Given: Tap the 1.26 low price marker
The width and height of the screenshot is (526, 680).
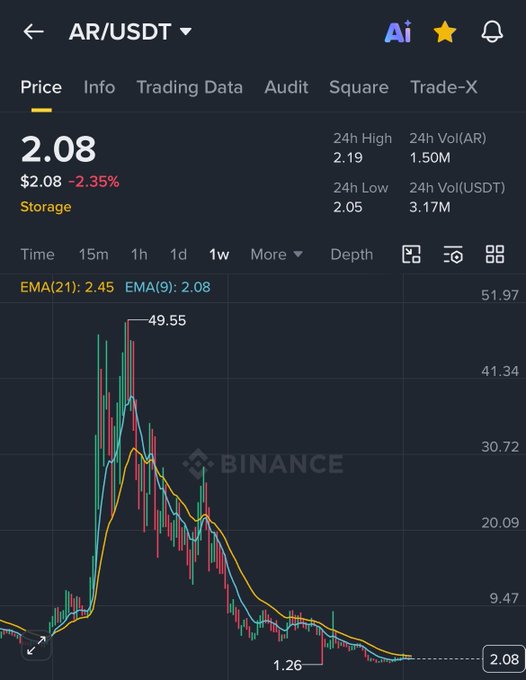Looking at the screenshot, I should pyautogui.click(x=287, y=665).
